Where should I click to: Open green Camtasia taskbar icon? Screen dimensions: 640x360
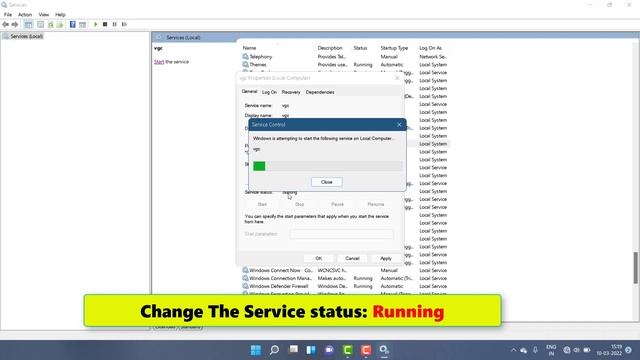348,350
